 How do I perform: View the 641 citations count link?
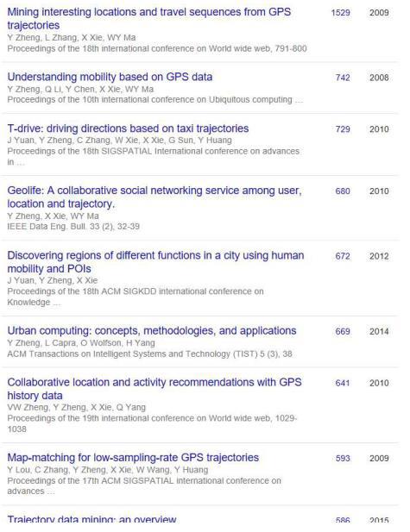(343, 383)
